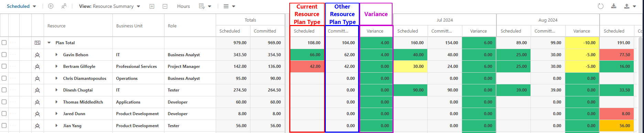Check the Chris Diamantopoulos row checkbox
Image resolution: width=644 pixels, height=133 pixels.
pyautogui.click(x=4, y=78)
